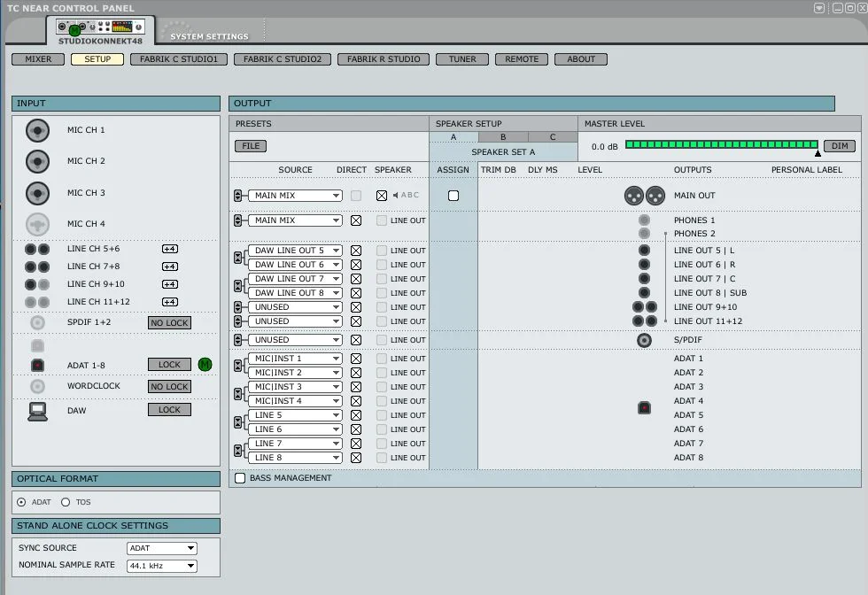Viewport: 868px width, 595px height.
Task: Open the LINE 5 source dropdown
Action: (x=295, y=415)
